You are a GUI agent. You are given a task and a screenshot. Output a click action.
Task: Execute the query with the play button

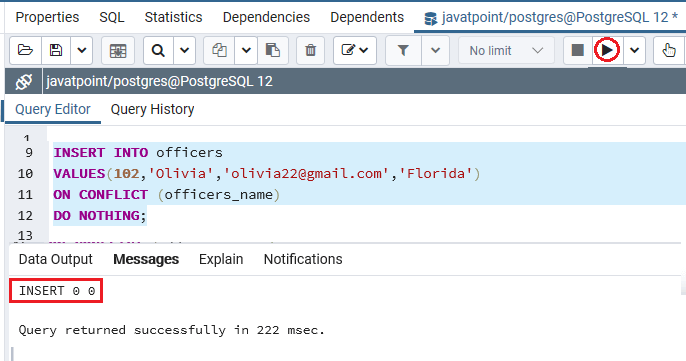click(607, 50)
